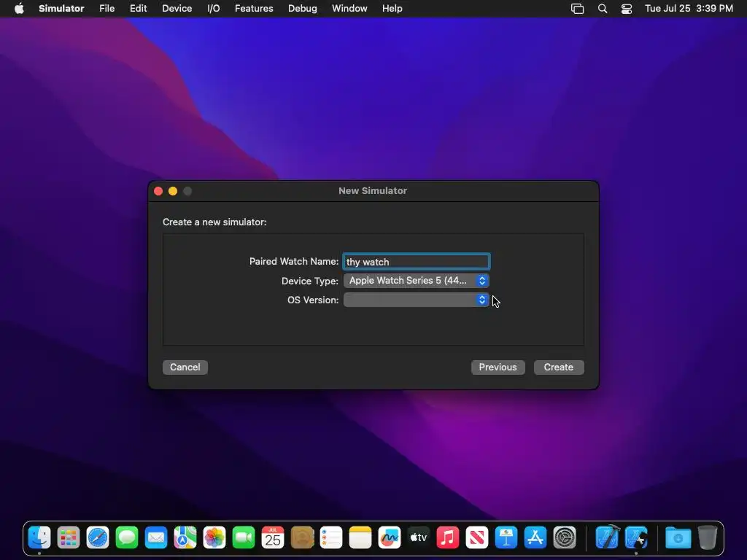Open Launchpad from the Dock

click(x=69, y=538)
